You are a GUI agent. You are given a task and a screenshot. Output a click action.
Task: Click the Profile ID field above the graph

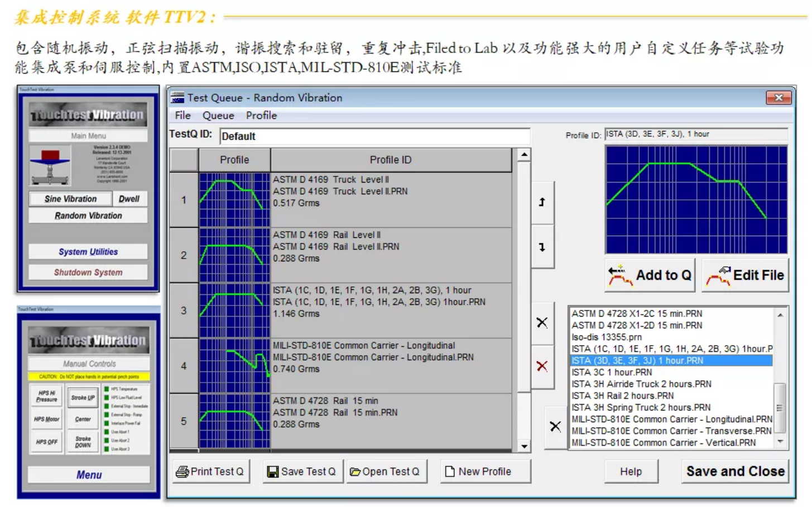(x=696, y=135)
